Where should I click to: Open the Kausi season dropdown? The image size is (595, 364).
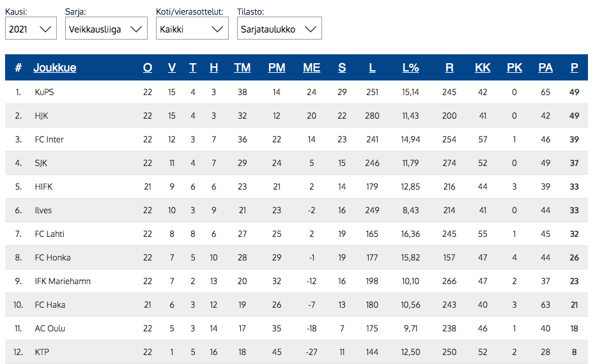point(31,29)
